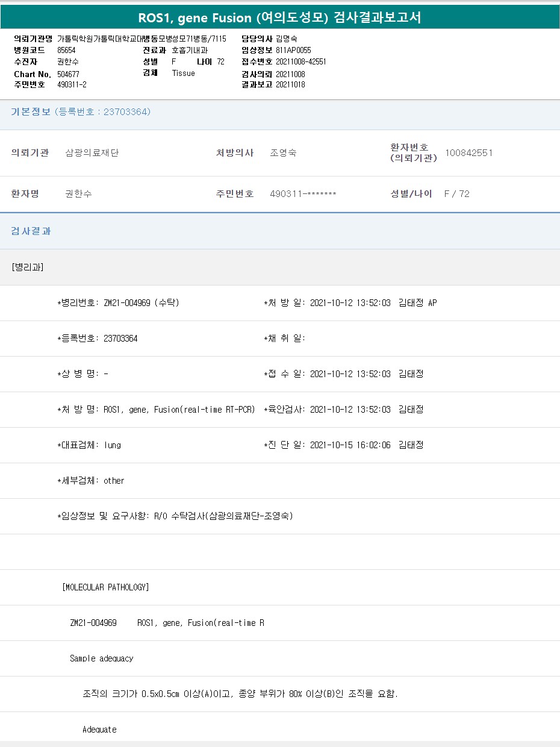The width and height of the screenshot is (560, 747).
Task: Click the report title 'ROS1, gene Fusion (여의도성모) 검사결과보고서'
Action: pyautogui.click(x=279, y=17)
